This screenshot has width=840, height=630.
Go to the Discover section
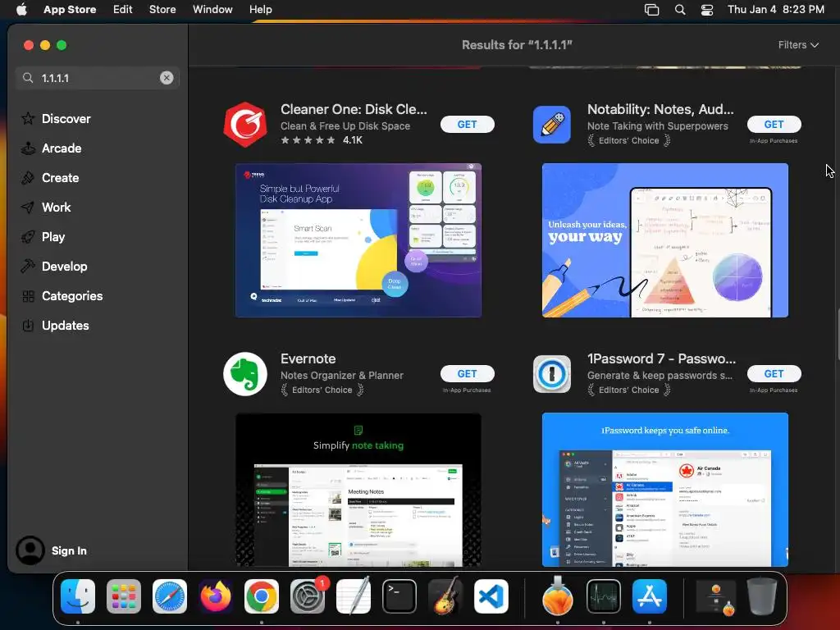tap(66, 118)
